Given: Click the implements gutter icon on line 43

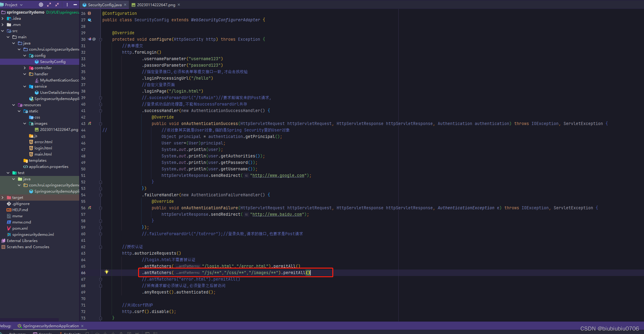Looking at the screenshot, I should point(90,123).
